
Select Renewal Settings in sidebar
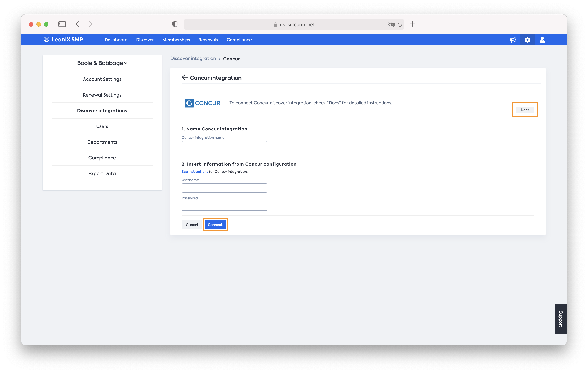pos(102,95)
